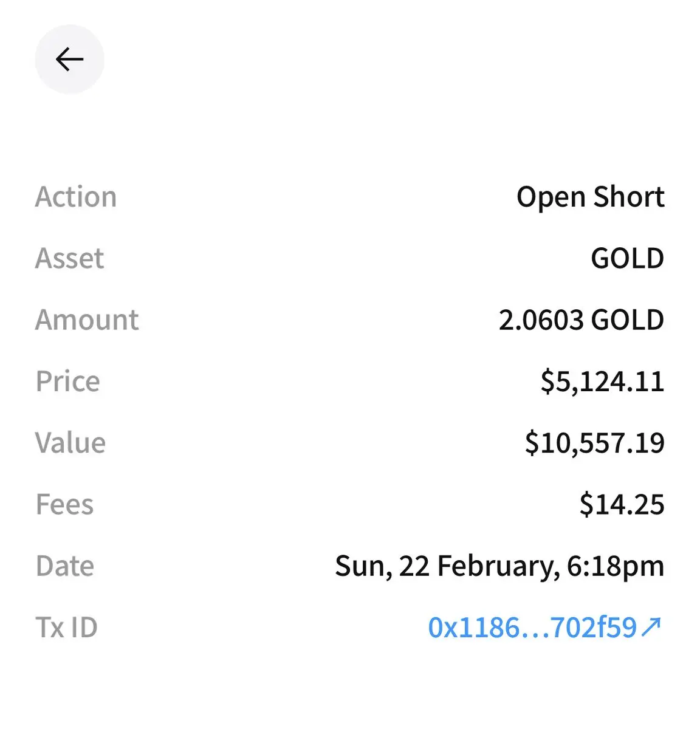Open the 0x1186…702f59 transaction link
The width and height of the screenshot is (700, 729).
[x=532, y=628]
